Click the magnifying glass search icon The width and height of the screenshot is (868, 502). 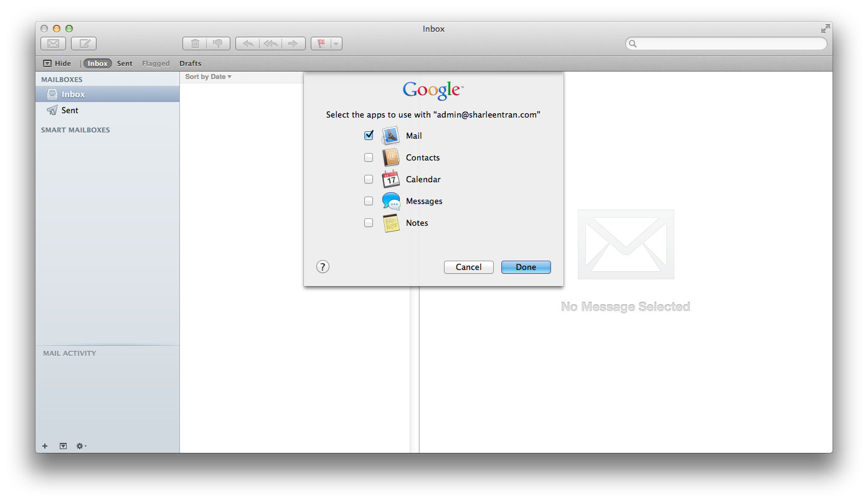tap(633, 44)
